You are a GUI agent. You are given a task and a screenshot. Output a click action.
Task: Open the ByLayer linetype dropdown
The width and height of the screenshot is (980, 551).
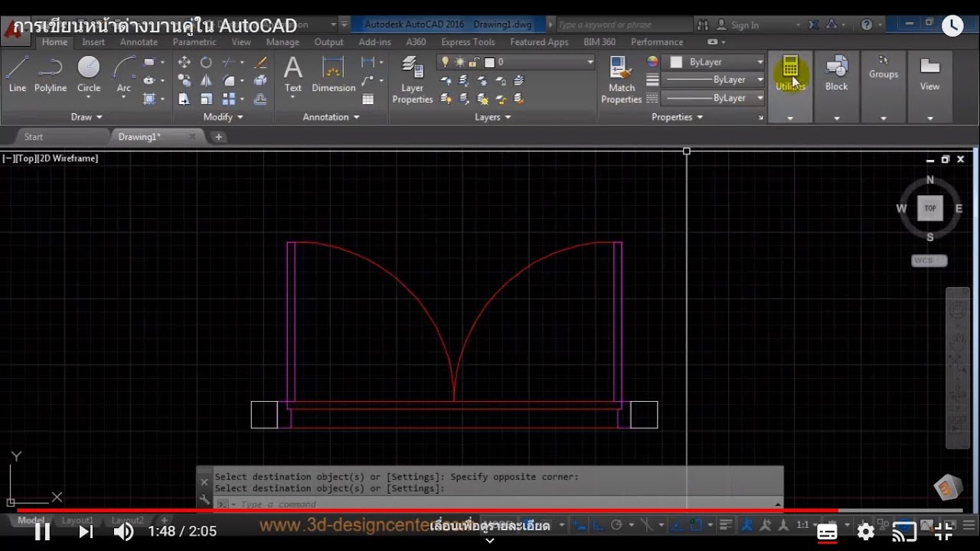714,98
